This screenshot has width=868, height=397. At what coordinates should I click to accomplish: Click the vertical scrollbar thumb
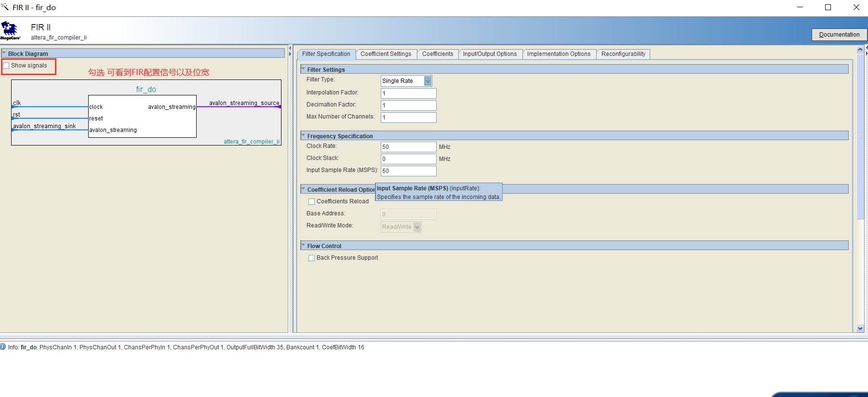coord(860,136)
